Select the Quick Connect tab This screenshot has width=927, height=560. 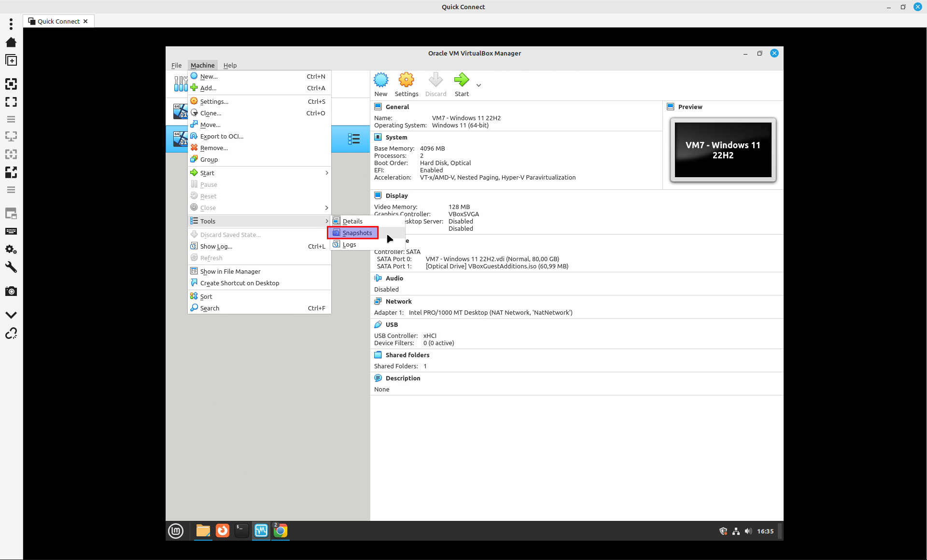(x=58, y=21)
